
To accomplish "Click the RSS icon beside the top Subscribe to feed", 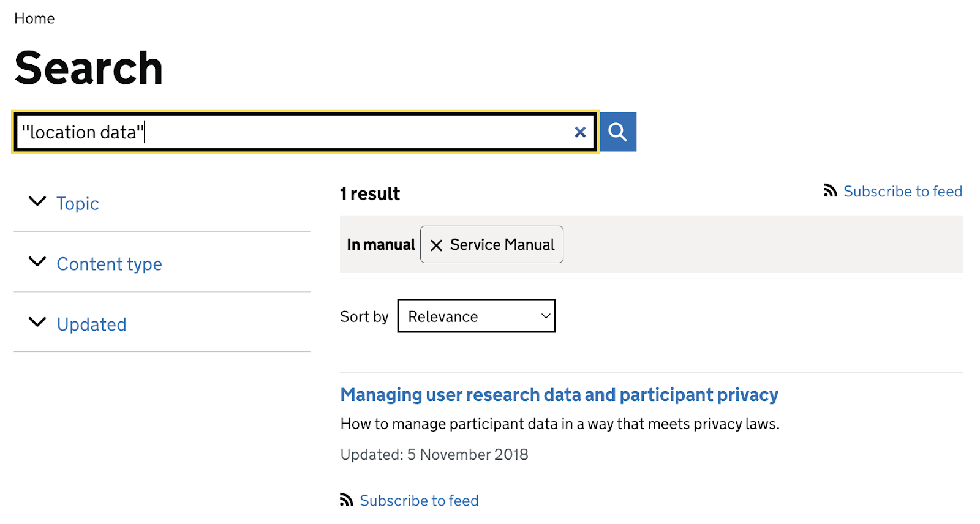I will (830, 191).
